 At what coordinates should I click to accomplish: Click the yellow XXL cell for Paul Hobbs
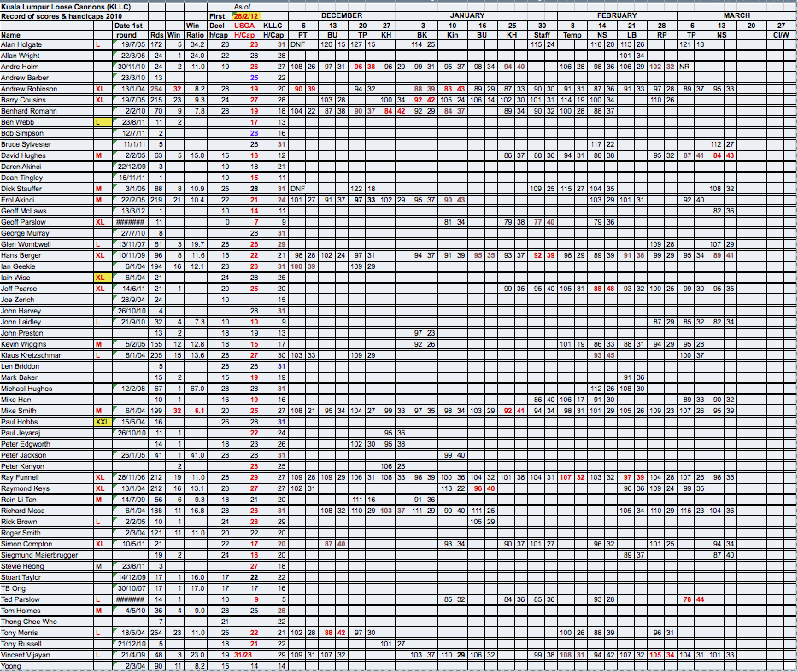tap(102, 422)
